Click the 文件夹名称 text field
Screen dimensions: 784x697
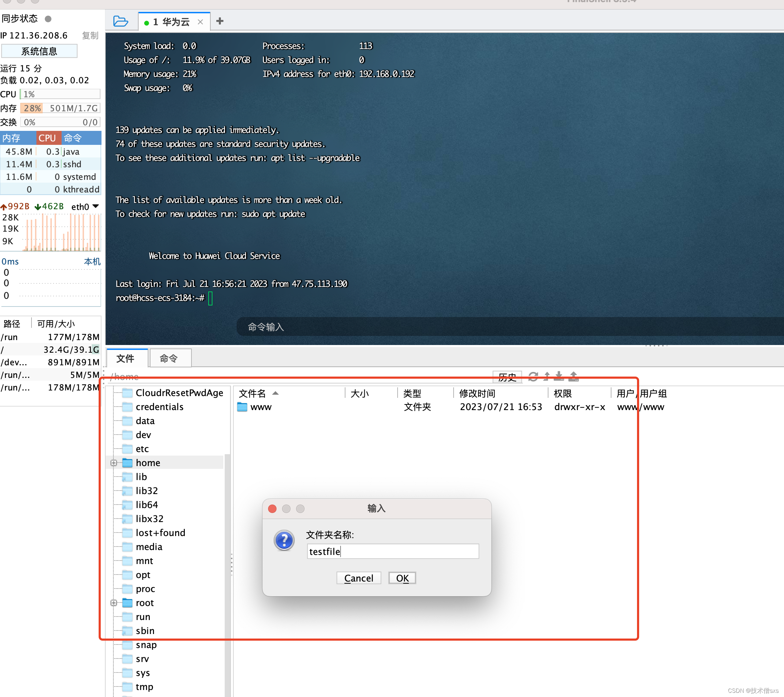pyautogui.click(x=392, y=551)
